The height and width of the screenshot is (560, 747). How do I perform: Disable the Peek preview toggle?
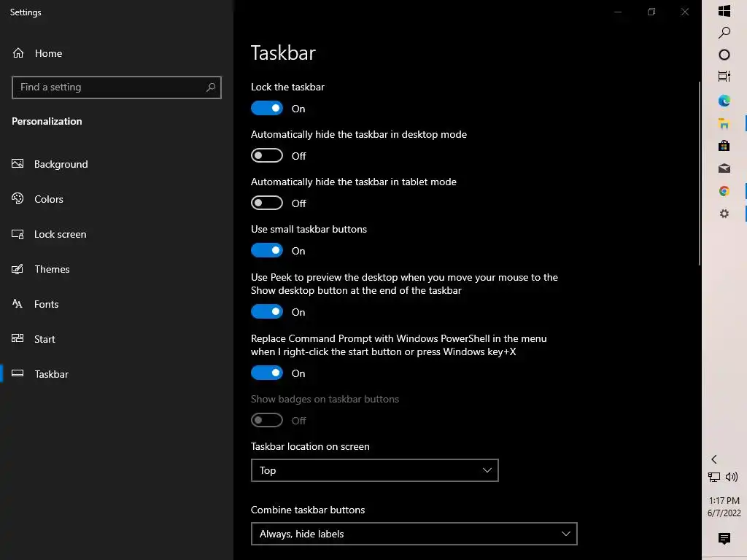(267, 312)
